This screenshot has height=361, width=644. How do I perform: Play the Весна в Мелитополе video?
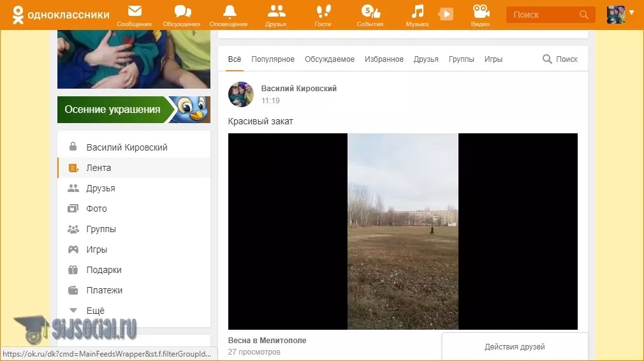coord(402,231)
